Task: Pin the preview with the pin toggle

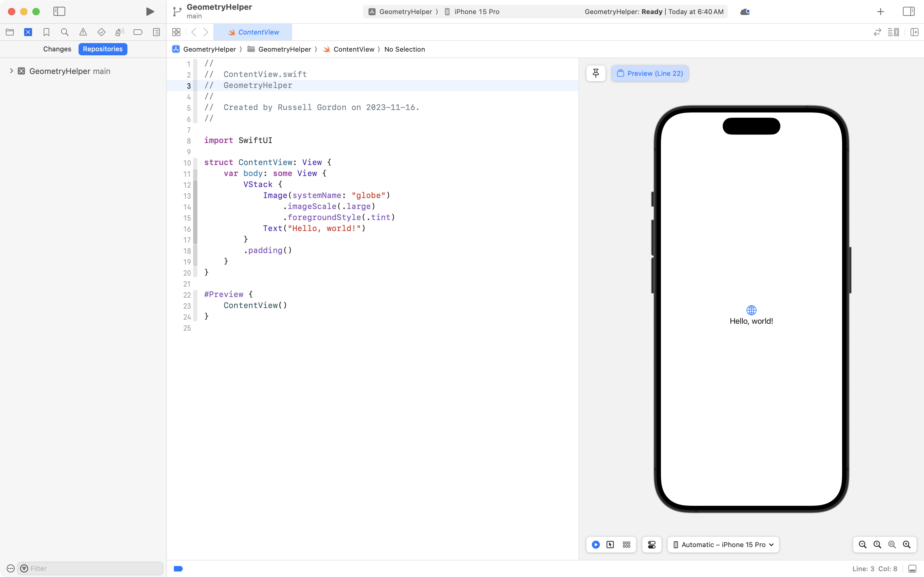Action: click(x=596, y=73)
